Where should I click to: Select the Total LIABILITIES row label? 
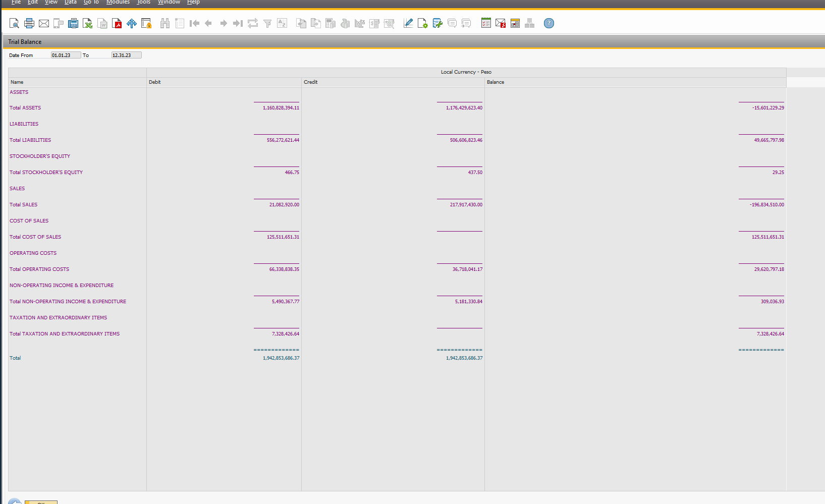[x=30, y=140]
